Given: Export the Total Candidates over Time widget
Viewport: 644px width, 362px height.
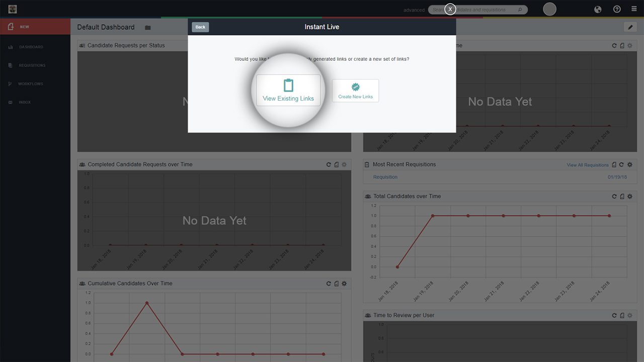Looking at the screenshot, I should (x=622, y=197).
